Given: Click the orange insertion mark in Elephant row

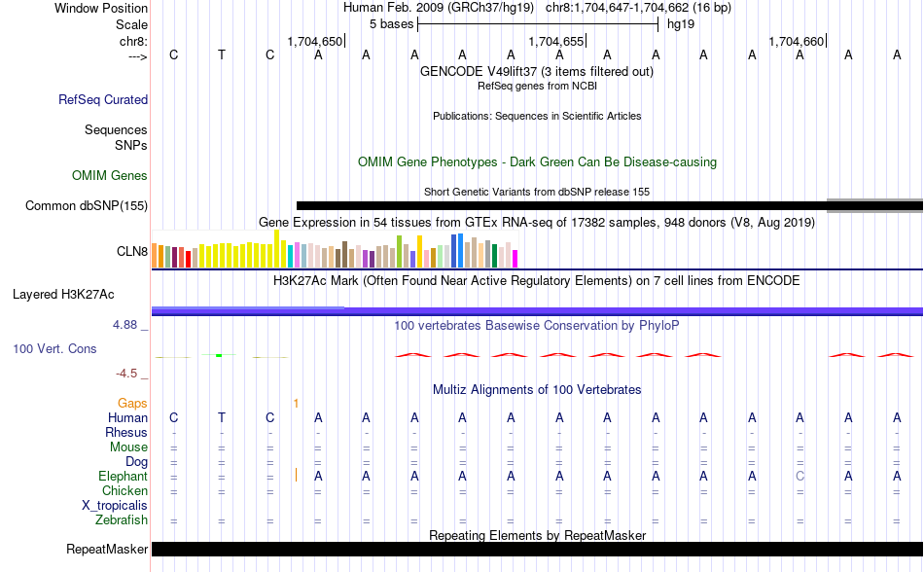Looking at the screenshot, I should pos(296,475).
